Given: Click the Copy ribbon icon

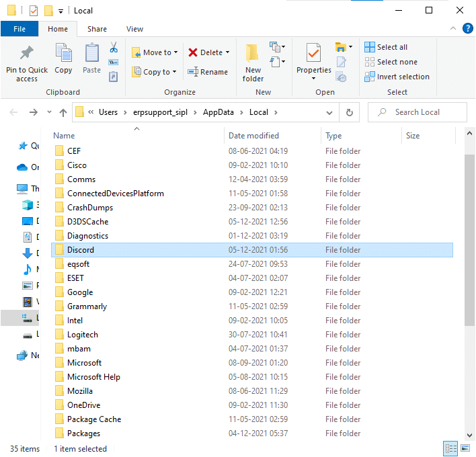Looking at the screenshot, I should tap(63, 52).
